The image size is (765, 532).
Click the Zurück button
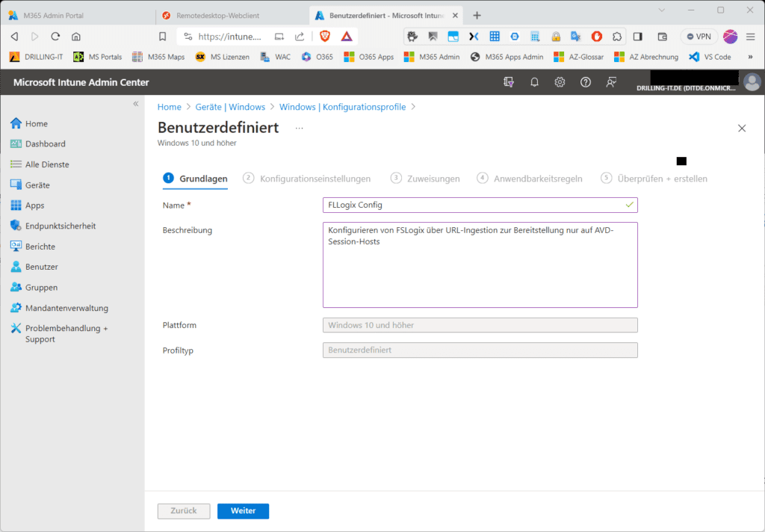coord(184,511)
